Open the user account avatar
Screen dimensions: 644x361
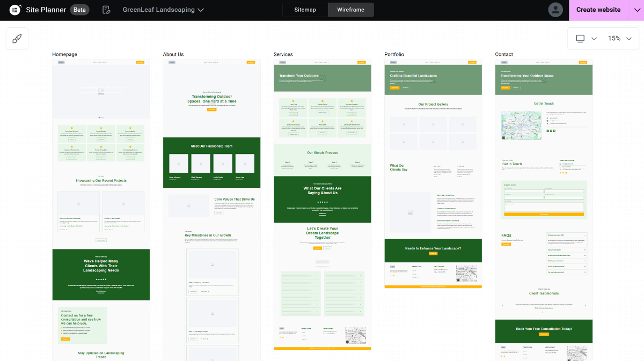tap(555, 10)
